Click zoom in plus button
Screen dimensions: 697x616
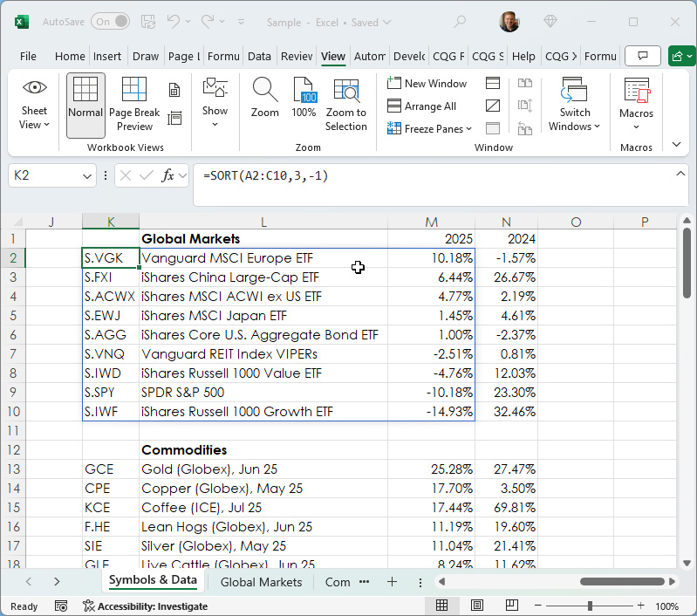tap(640, 606)
